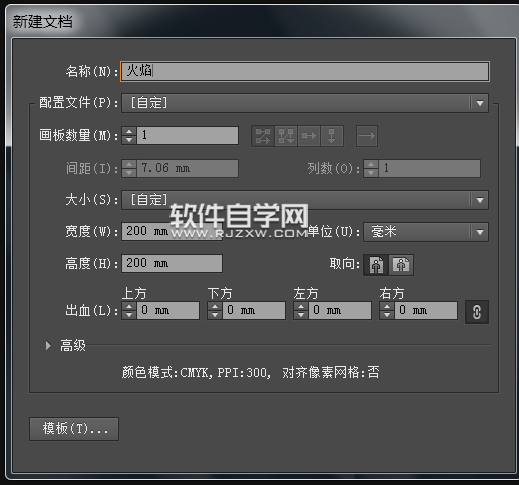Expand the 高级 advanced section
The image size is (519, 485).
[x=48, y=345]
